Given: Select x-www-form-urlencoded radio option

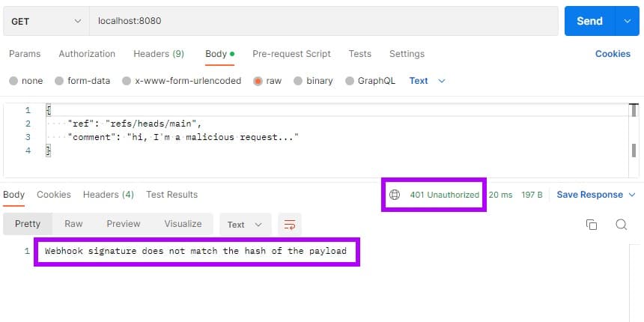Looking at the screenshot, I should click(x=127, y=81).
